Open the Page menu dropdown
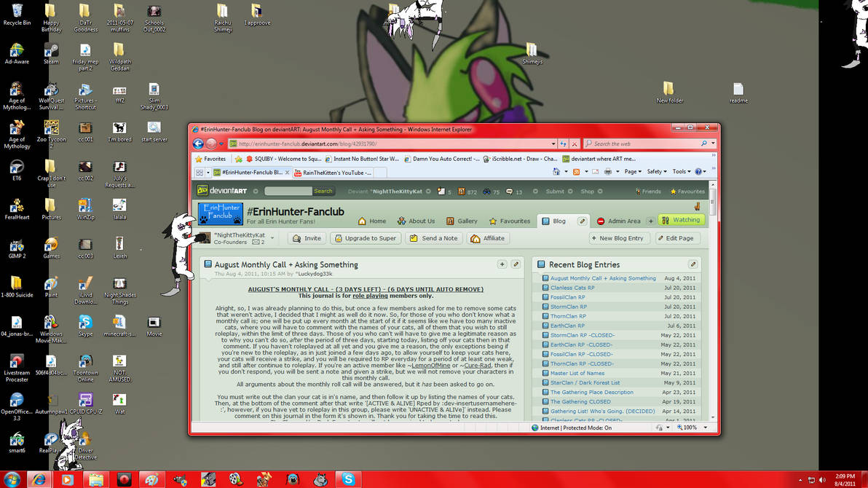Screen dimensions: 868x488 click(633, 172)
